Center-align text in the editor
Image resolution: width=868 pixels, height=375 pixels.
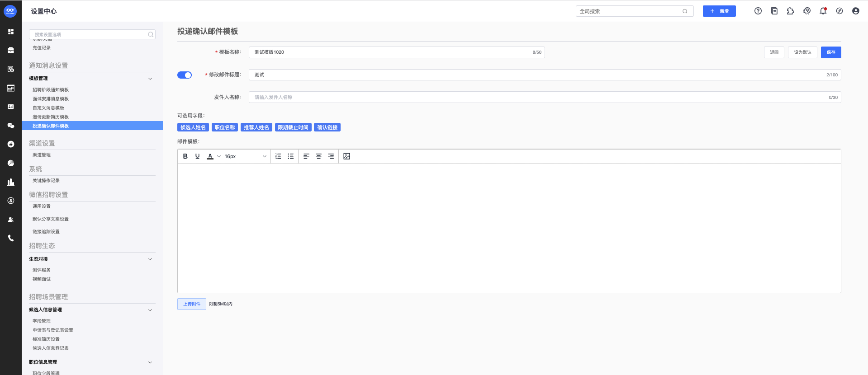coord(318,156)
